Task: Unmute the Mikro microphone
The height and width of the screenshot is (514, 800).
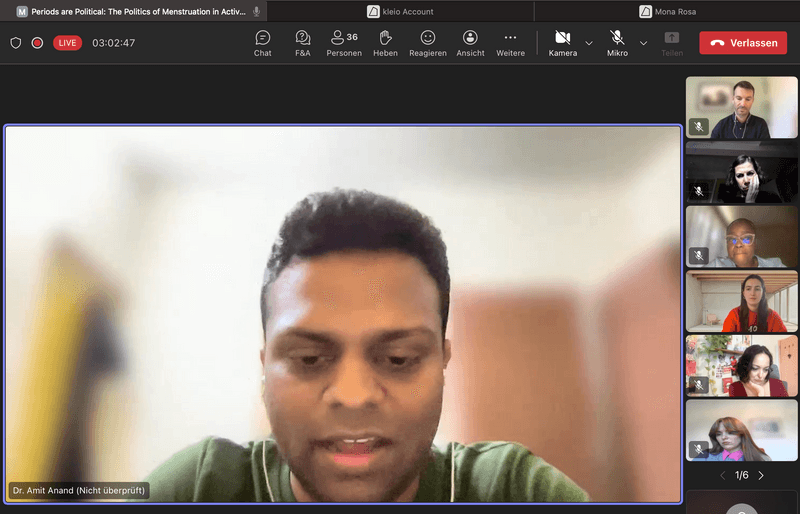Action: (x=617, y=43)
